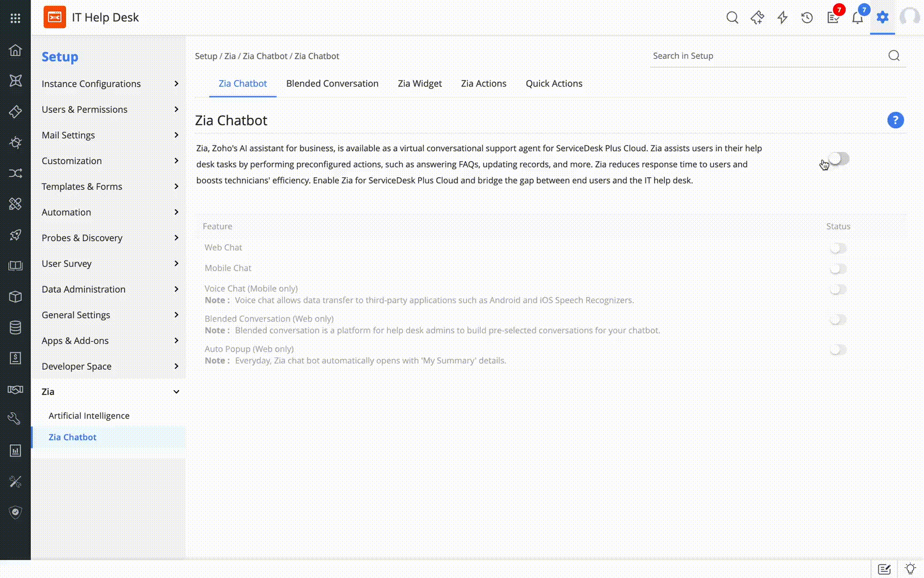
Task: Expand Instance Configurations in Setup menu
Action: (109, 83)
